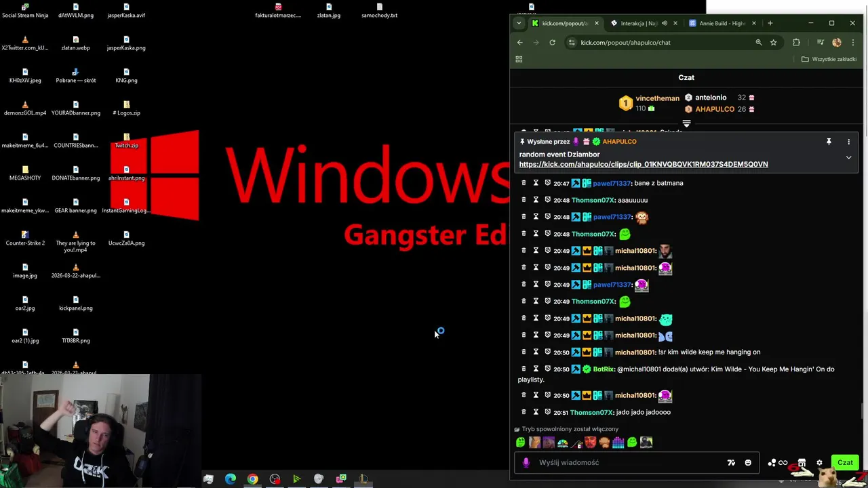Bookmark this page with the star icon

(773, 42)
